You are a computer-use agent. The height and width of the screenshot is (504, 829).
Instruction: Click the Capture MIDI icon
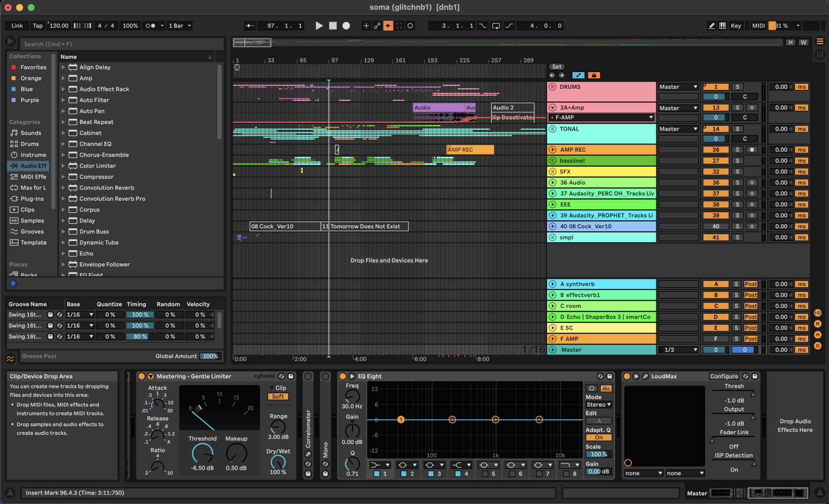(399, 26)
